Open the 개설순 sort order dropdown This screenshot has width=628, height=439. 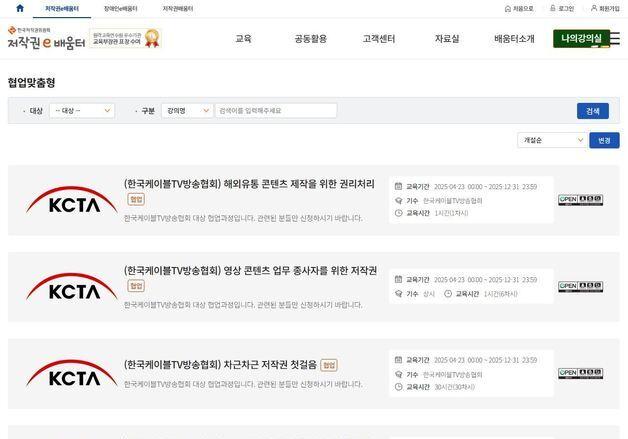click(x=551, y=140)
